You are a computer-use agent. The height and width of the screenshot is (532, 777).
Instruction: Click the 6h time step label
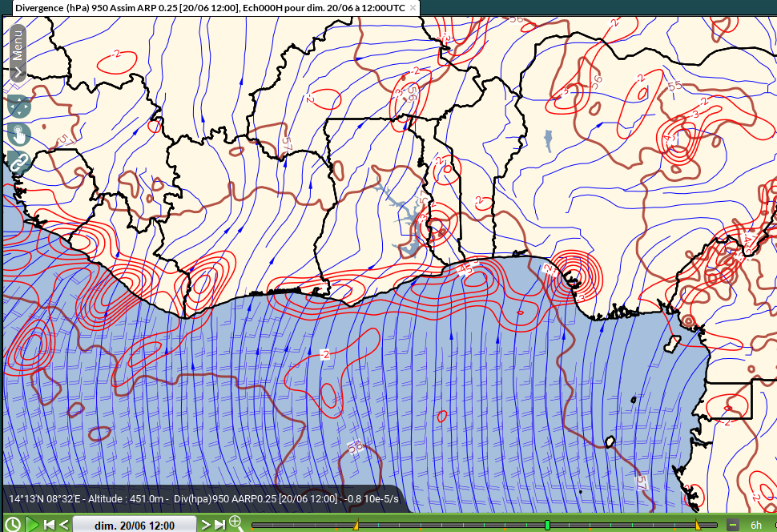pyautogui.click(x=755, y=525)
